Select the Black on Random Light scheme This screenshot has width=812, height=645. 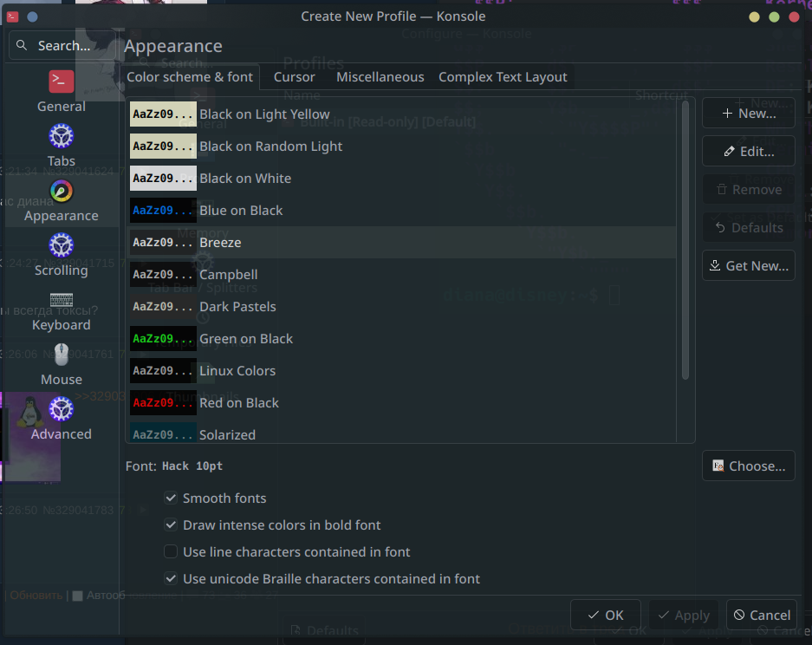tap(401, 147)
